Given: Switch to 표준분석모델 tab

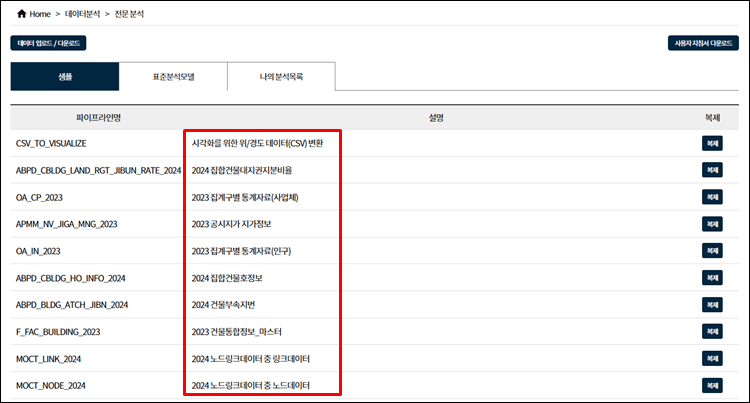Looking at the screenshot, I should (173, 76).
